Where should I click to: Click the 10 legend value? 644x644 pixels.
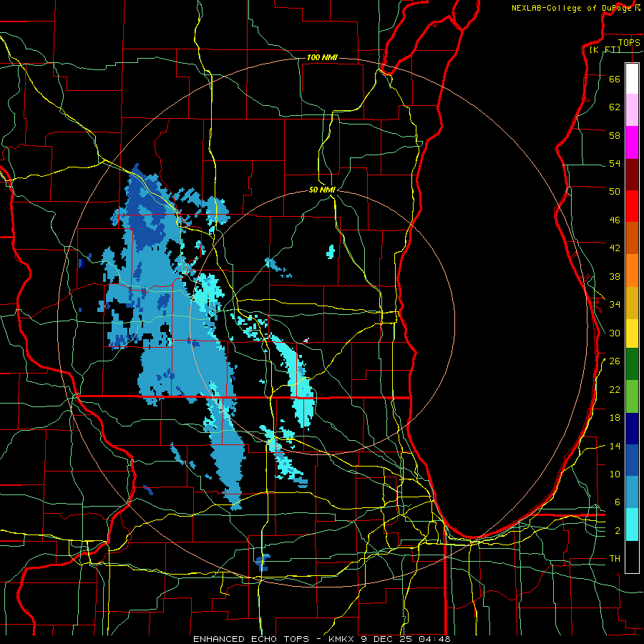[x=615, y=474]
